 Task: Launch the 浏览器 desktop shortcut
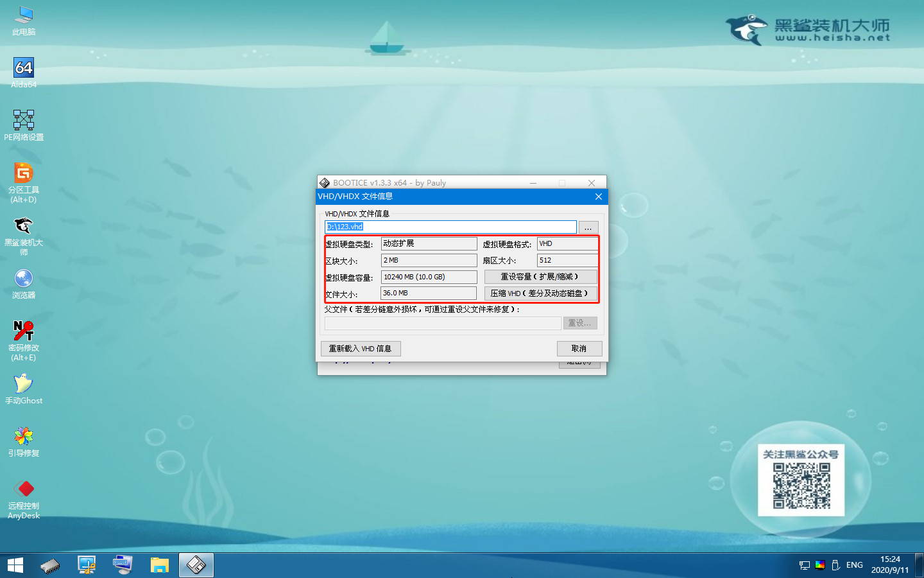[24, 283]
